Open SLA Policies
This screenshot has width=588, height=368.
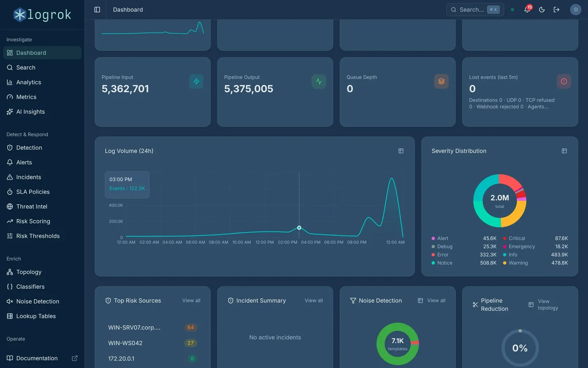tap(42, 192)
